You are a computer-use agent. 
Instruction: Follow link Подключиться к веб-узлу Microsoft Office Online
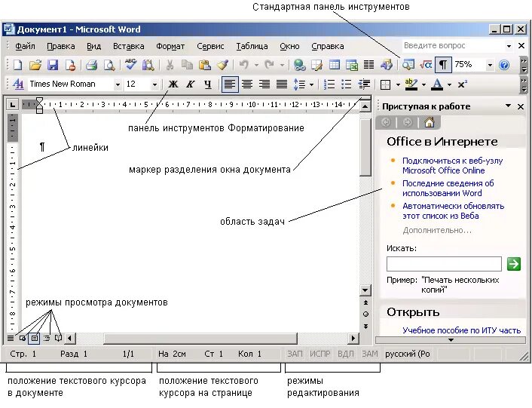(453, 165)
